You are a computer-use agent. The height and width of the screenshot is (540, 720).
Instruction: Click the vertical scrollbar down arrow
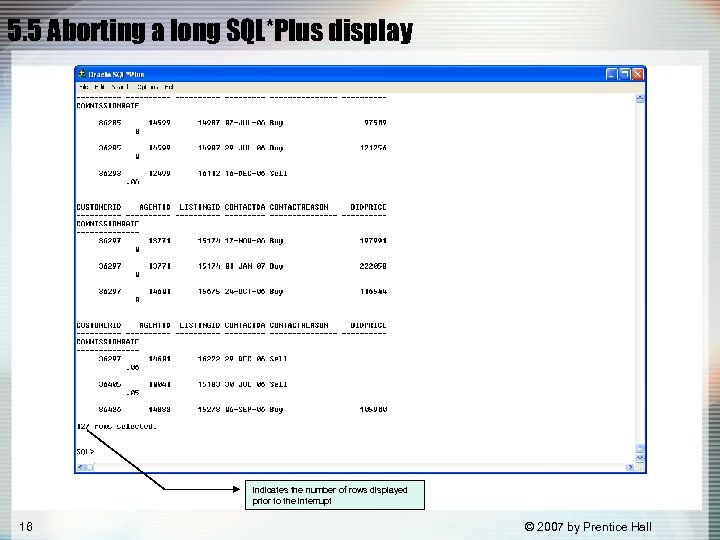pyautogui.click(x=640, y=458)
